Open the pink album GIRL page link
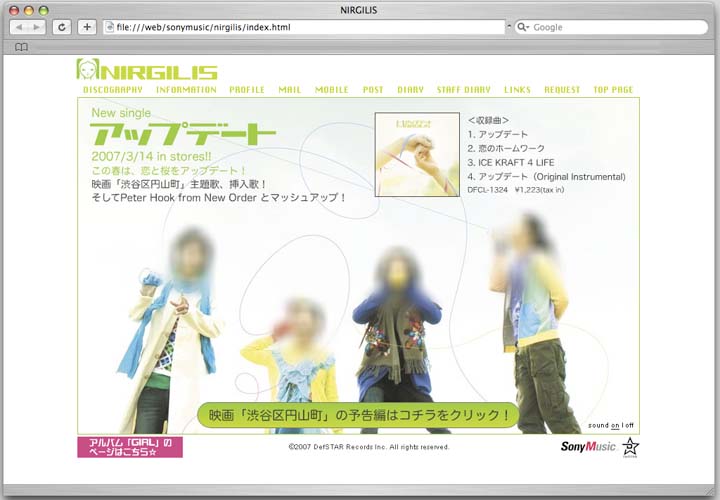The width and height of the screenshot is (720, 500). click(130, 447)
